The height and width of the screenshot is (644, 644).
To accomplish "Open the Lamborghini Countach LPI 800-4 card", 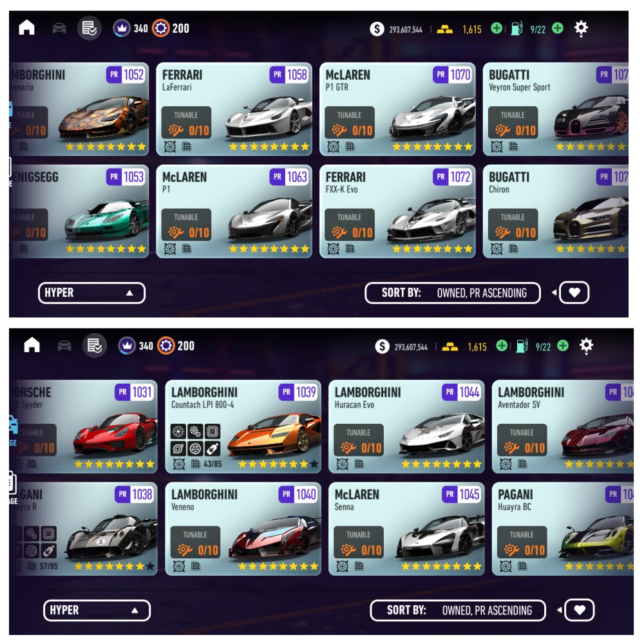I will (x=243, y=427).
